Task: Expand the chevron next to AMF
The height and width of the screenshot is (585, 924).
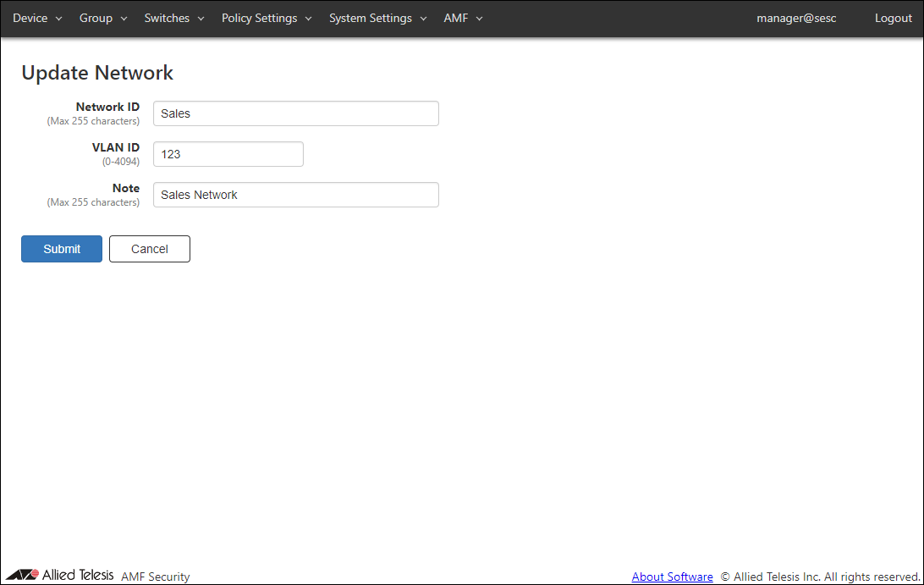Action: pyautogui.click(x=479, y=19)
